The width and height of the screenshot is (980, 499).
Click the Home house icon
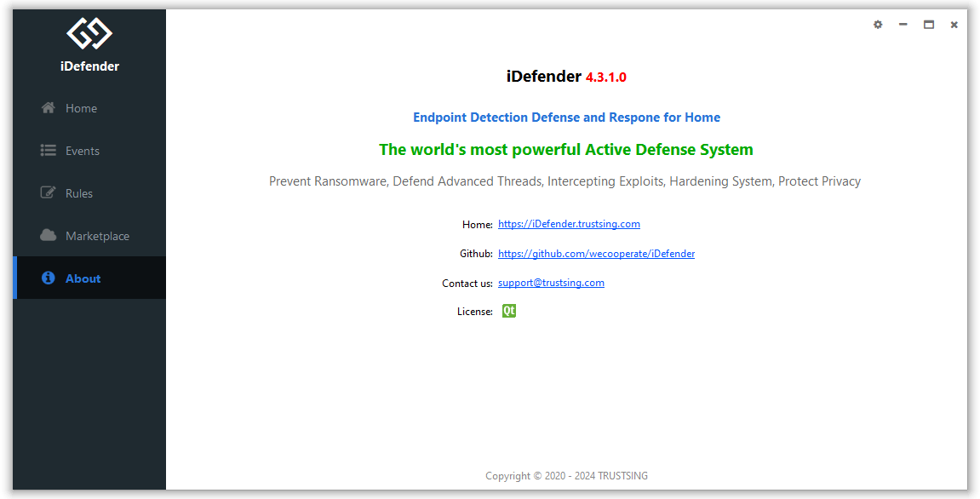coord(49,107)
